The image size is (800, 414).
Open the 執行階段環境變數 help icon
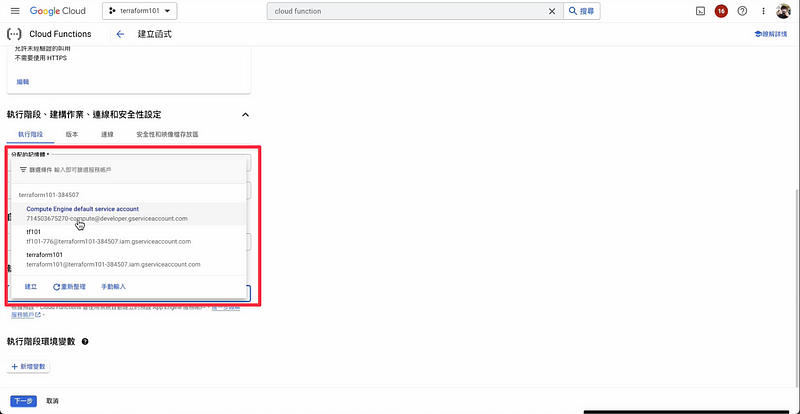tap(85, 342)
